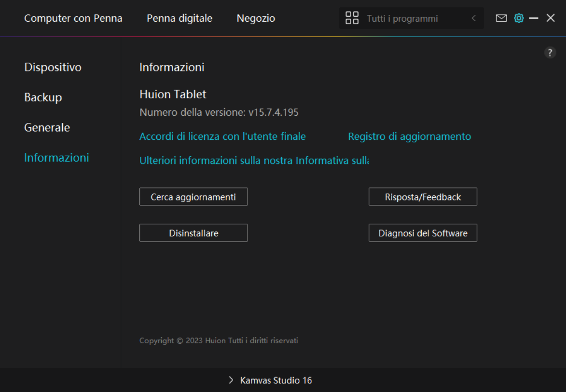Open the Backup settings section
Viewport: 566px width, 392px height.
pyautogui.click(x=43, y=97)
